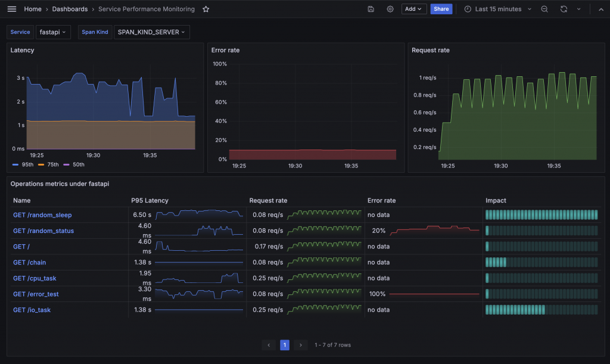This screenshot has height=364, width=610.
Task: Select page 1 in pagination
Action: click(x=284, y=345)
